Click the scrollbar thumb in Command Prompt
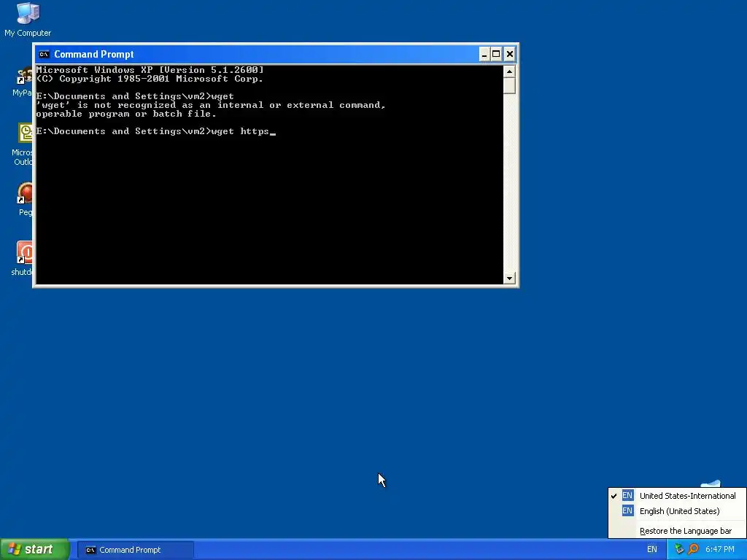 pos(509,86)
